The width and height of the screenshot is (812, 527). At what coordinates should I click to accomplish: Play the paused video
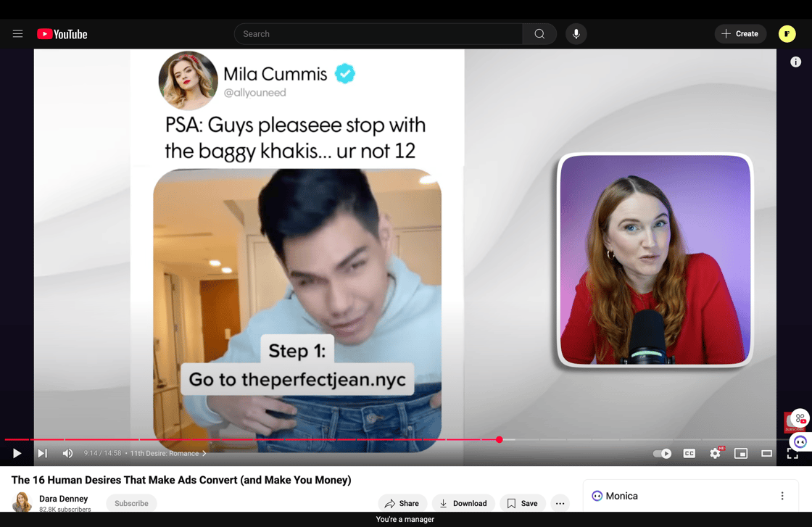click(x=17, y=453)
